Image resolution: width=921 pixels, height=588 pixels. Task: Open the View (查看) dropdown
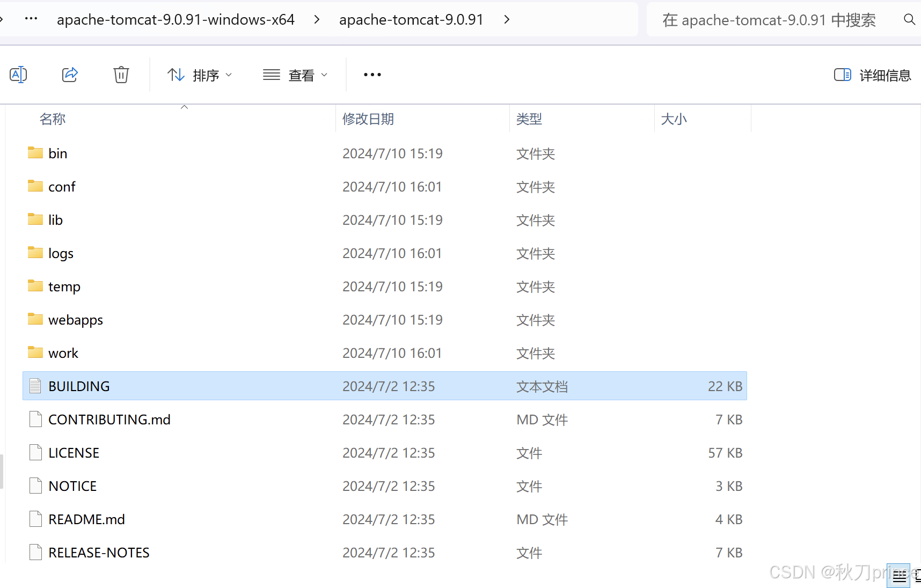[295, 75]
